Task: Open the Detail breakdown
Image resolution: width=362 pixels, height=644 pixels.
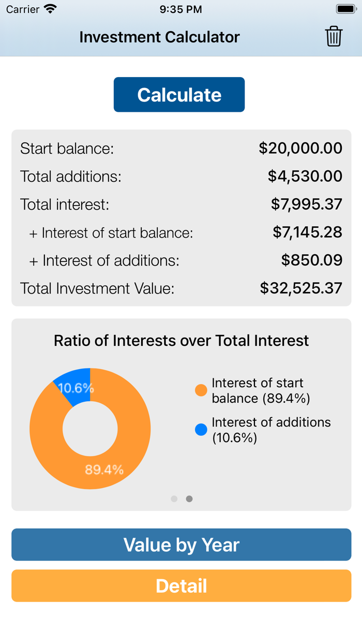Action: pyautogui.click(x=181, y=586)
